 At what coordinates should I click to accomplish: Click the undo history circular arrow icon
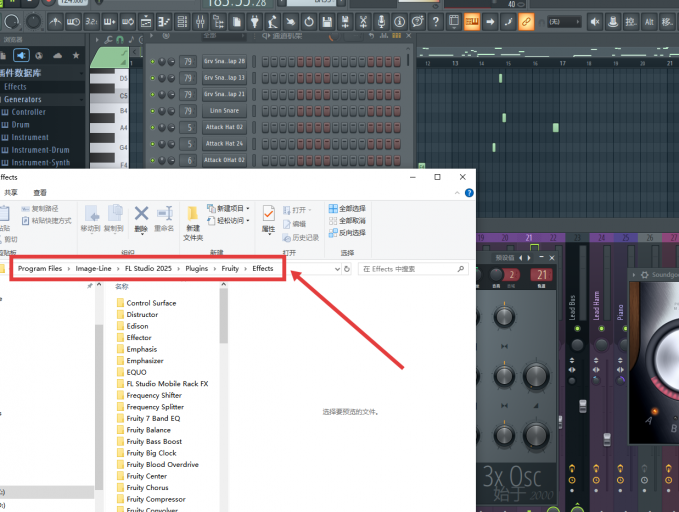click(309, 22)
